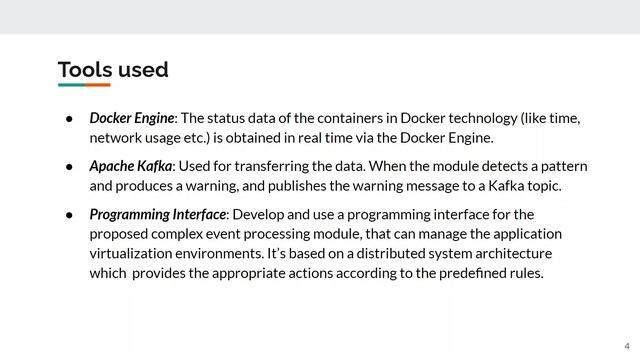
Task: Select the bold "Programming Interface" heading
Action: point(158,214)
